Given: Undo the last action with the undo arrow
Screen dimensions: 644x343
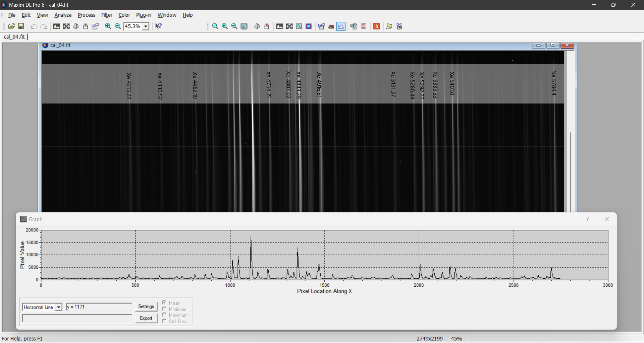Looking at the screenshot, I should 34,26.
